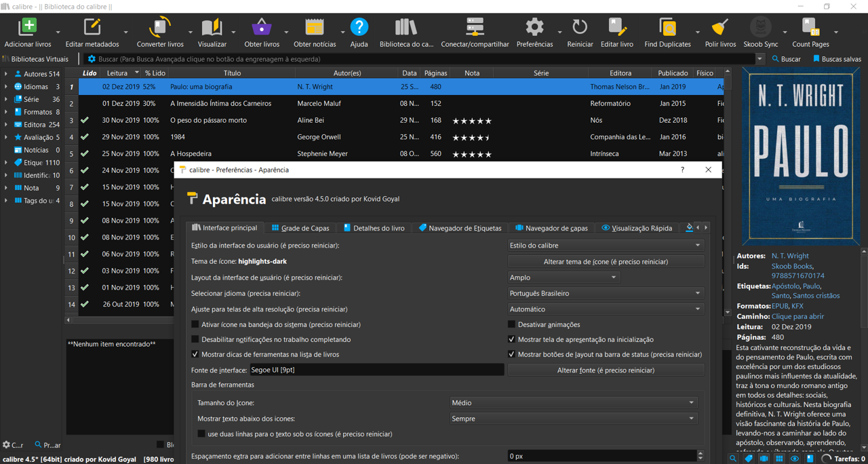Click the Reiniciar toolbar icon
868x464 pixels.
[580, 27]
